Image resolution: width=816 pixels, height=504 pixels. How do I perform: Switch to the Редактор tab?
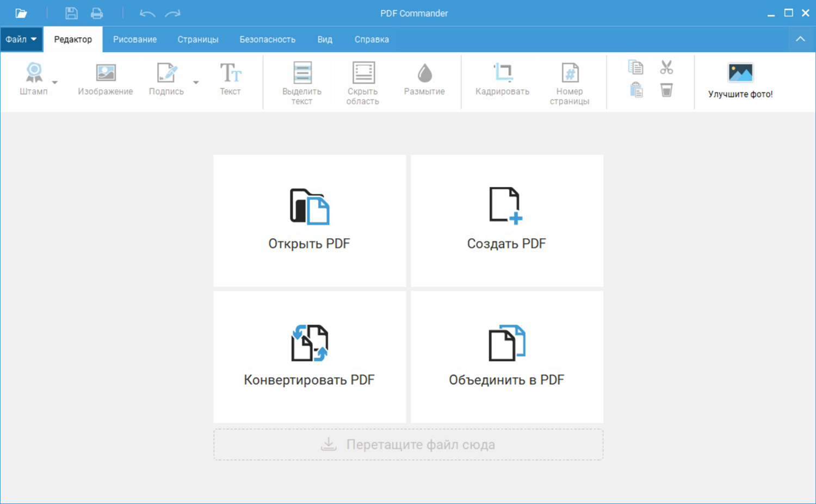pyautogui.click(x=73, y=39)
